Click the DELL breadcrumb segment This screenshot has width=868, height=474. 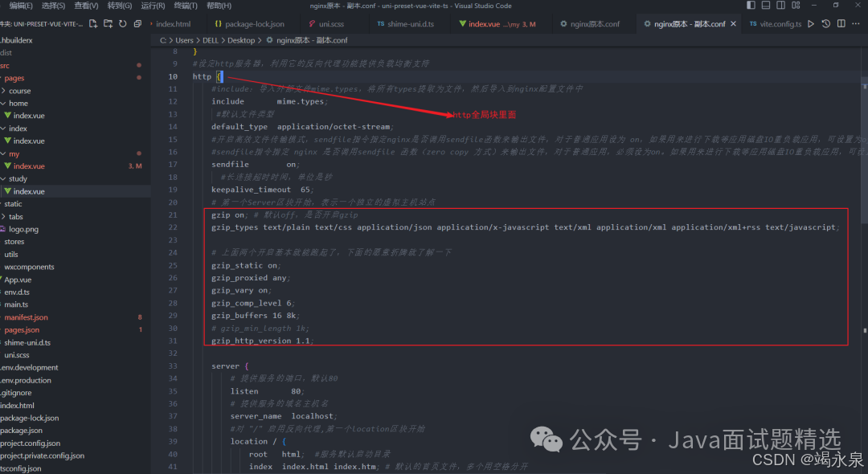pos(211,40)
